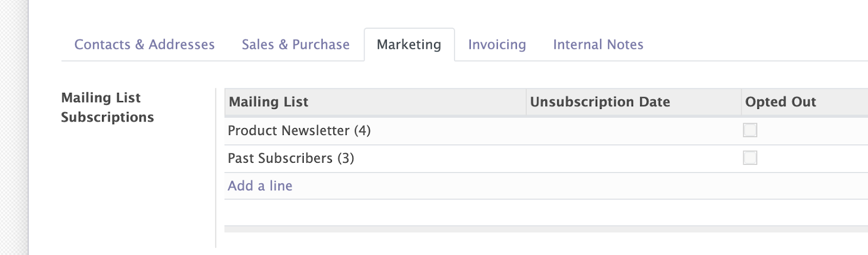Click the Add a line link

[x=260, y=186]
